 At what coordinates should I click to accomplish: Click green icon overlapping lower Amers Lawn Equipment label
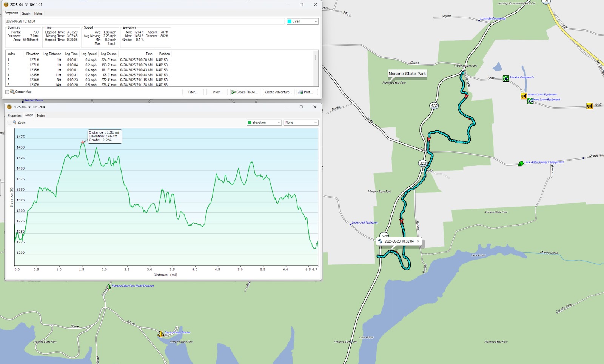(530, 101)
